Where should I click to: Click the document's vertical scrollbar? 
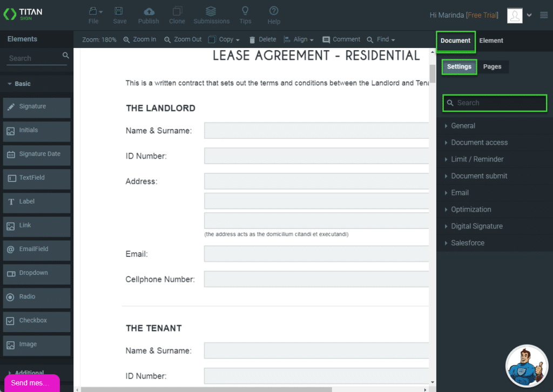click(x=433, y=73)
